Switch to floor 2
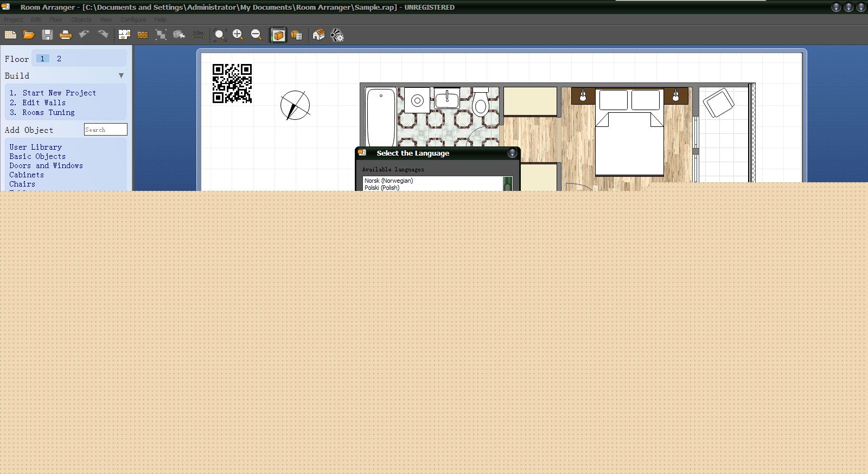The height and width of the screenshot is (474, 868). pos(59,59)
